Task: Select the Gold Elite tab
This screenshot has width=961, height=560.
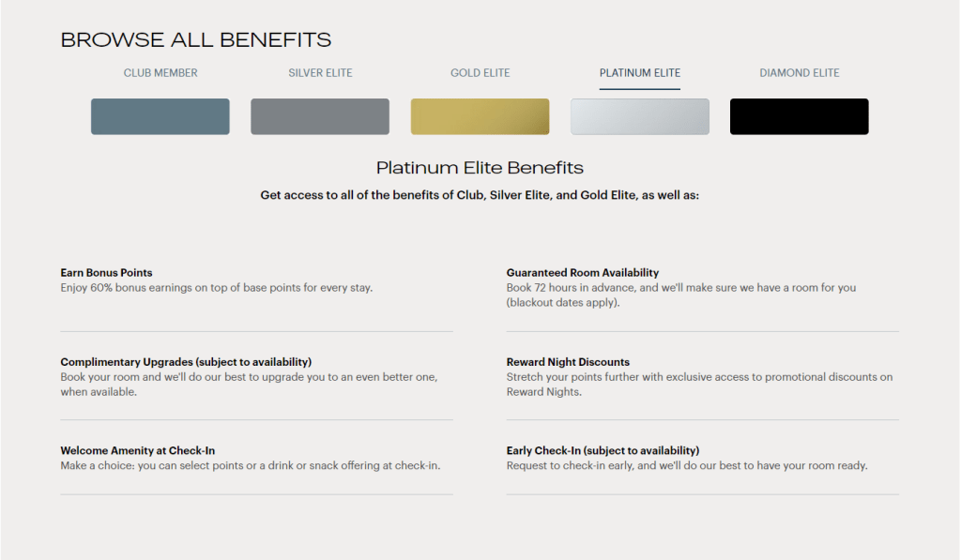Action: point(480,73)
